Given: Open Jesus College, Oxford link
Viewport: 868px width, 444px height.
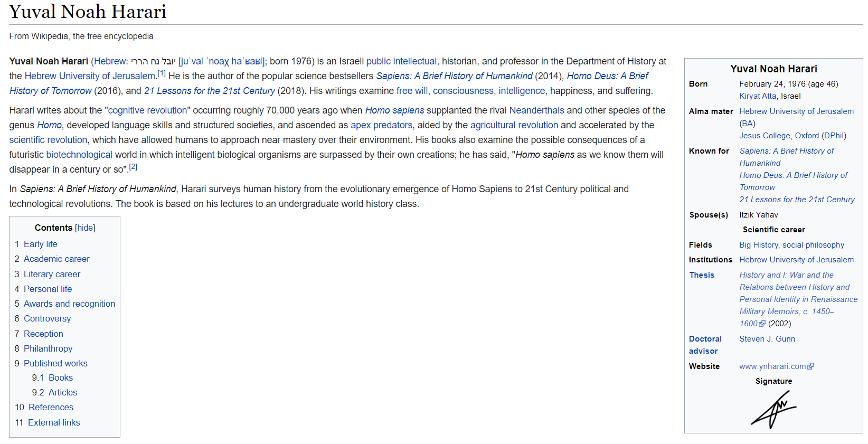Looking at the screenshot, I should (x=779, y=136).
